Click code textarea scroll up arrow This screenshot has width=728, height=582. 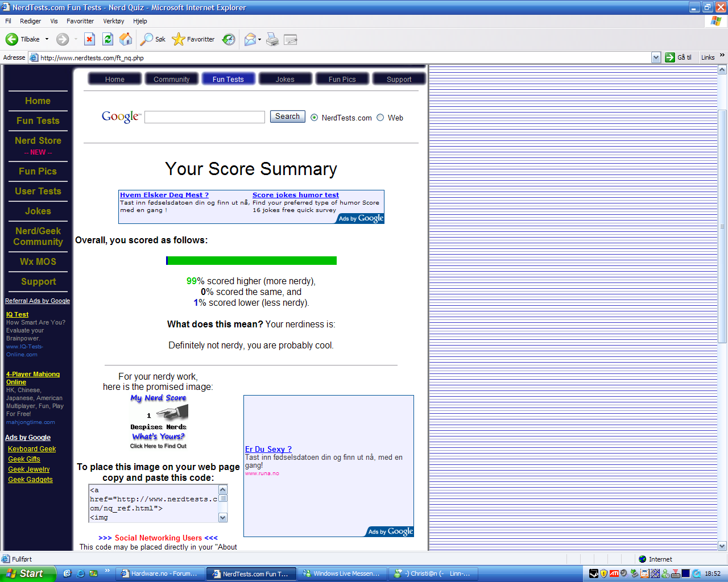[x=223, y=490]
